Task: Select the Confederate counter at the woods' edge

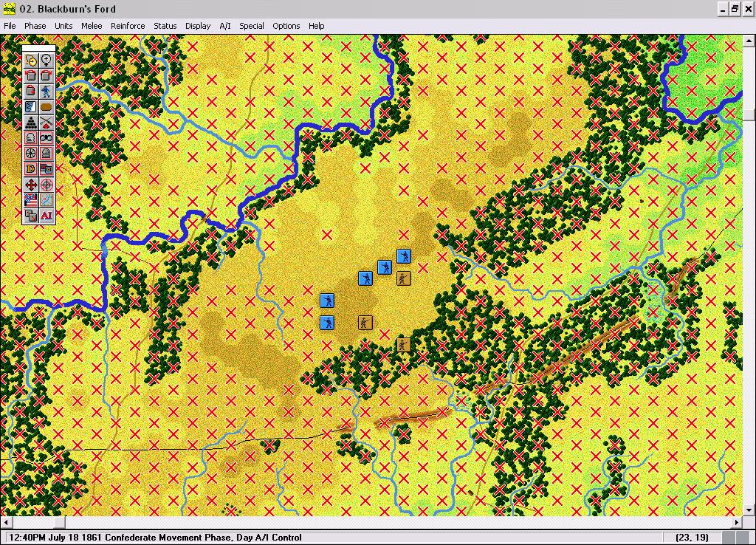Action: [404, 345]
